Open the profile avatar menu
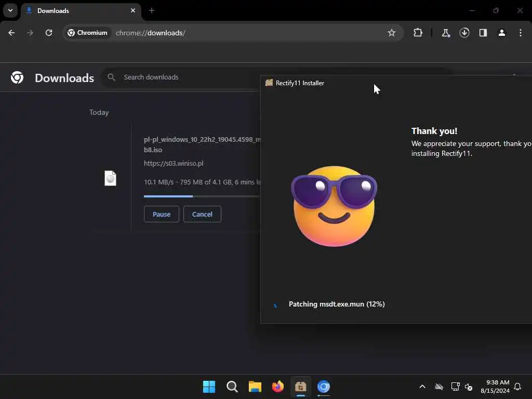 tap(501, 33)
